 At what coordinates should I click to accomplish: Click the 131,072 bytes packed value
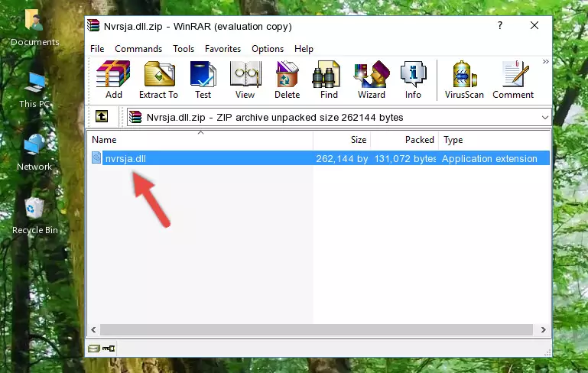coord(405,158)
